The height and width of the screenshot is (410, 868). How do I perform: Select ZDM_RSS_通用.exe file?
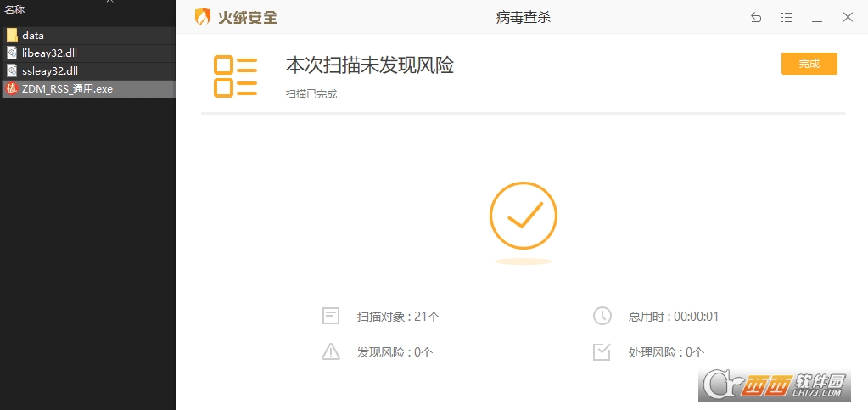point(88,88)
